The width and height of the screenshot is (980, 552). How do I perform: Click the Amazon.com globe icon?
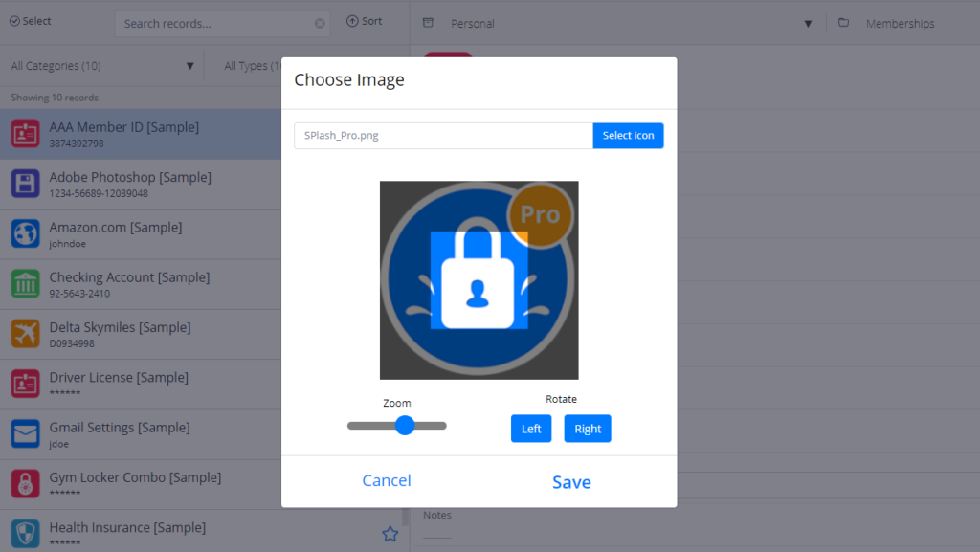[x=25, y=233]
